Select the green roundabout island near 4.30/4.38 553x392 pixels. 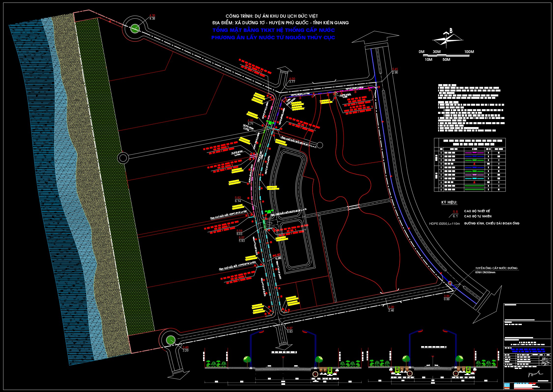135,28
